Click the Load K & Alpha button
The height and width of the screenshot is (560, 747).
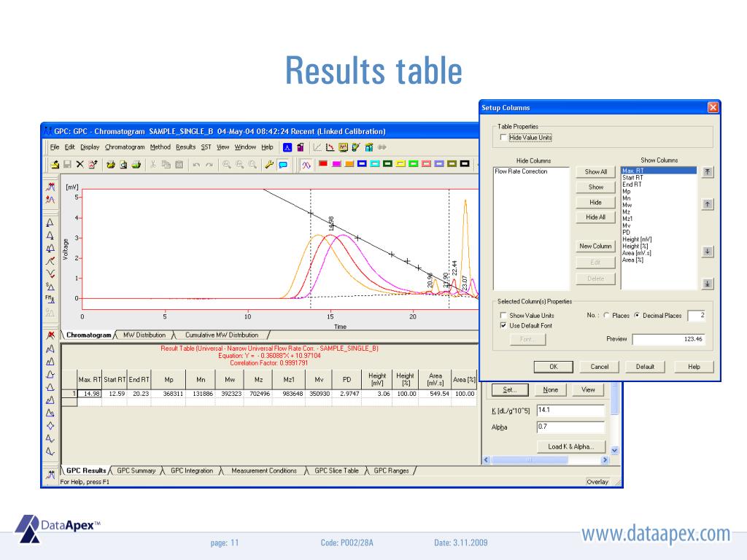570,447
